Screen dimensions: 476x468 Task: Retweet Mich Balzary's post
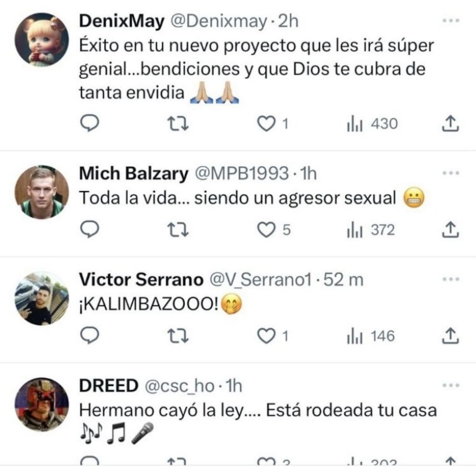pyautogui.click(x=177, y=230)
